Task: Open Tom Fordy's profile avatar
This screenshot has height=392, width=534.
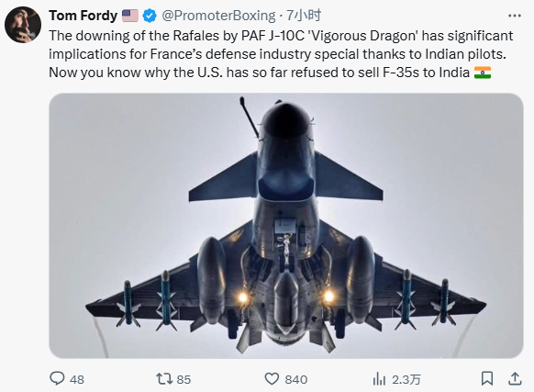Action: point(23,25)
